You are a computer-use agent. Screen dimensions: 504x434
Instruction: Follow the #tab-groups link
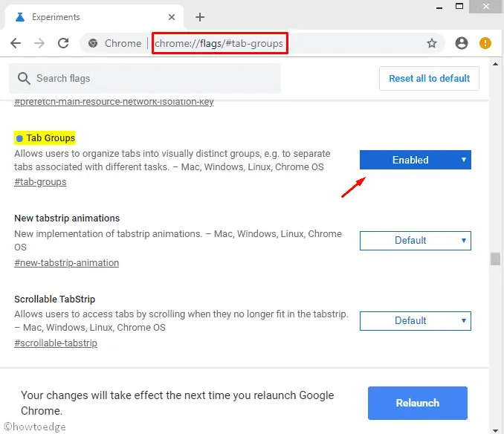click(x=40, y=182)
